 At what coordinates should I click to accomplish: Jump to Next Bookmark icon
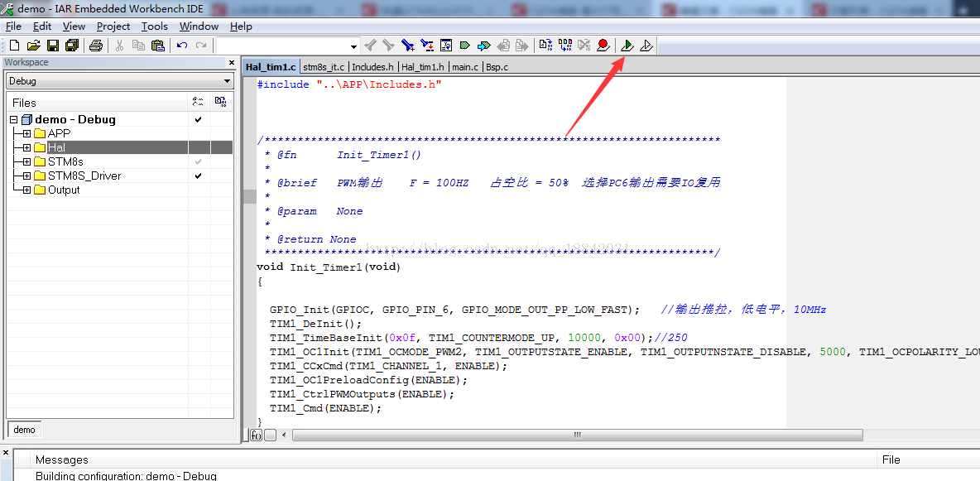point(483,45)
